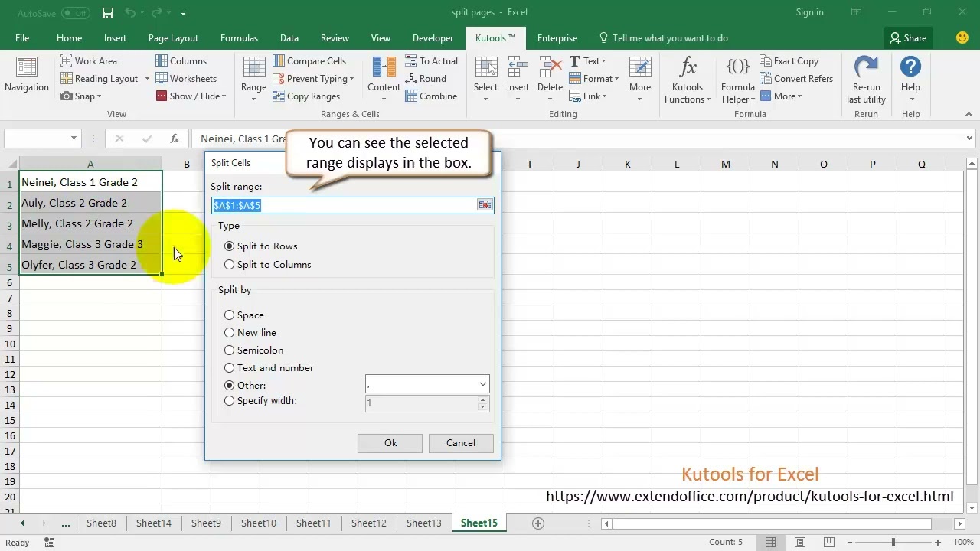
Task: Expand the Text tools dropdown
Action: point(603,61)
